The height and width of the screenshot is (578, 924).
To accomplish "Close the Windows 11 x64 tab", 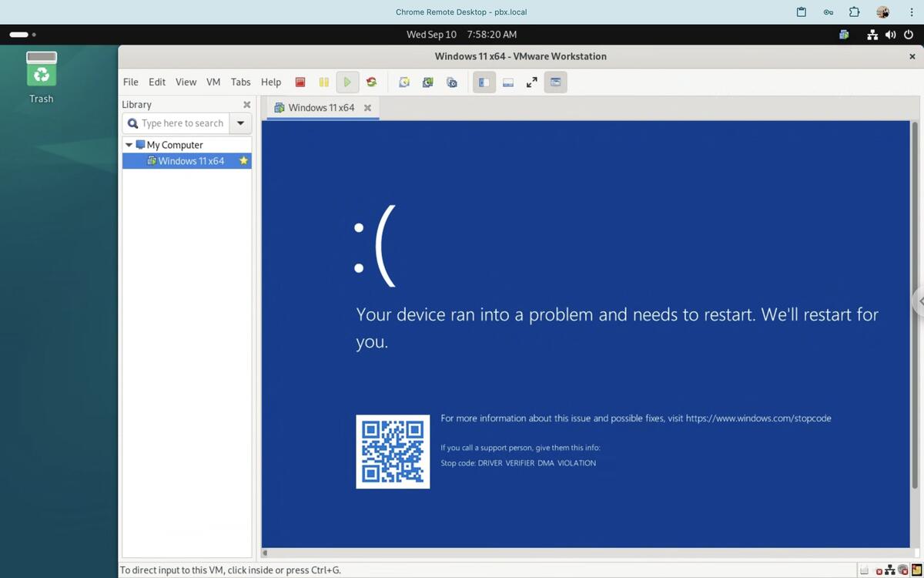I will tap(367, 108).
